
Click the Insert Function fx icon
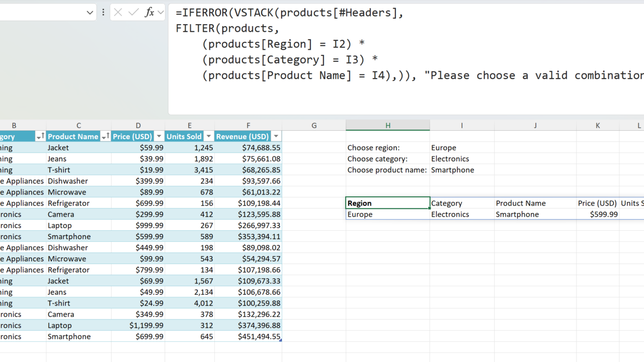(149, 13)
